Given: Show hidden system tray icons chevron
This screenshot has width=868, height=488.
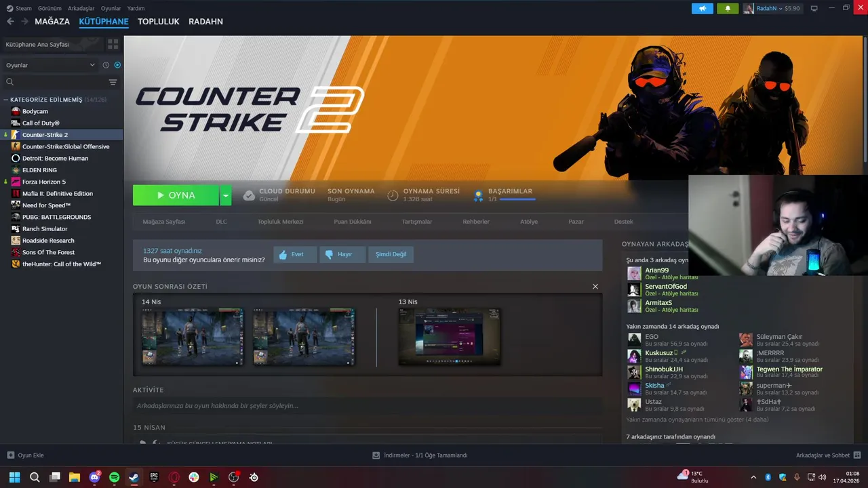Looking at the screenshot, I should (x=753, y=477).
